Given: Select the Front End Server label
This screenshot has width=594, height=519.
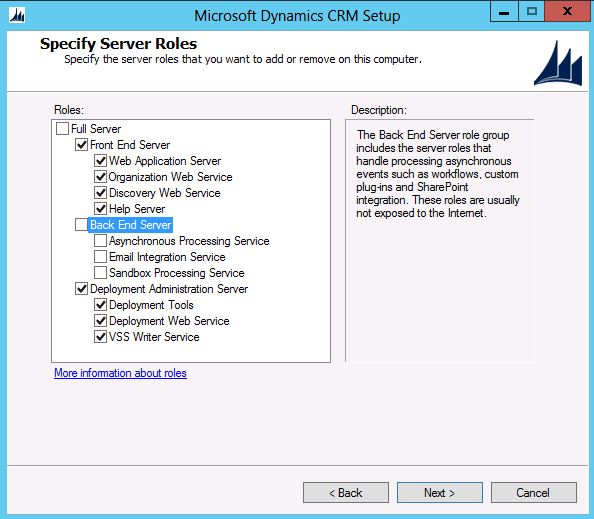Looking at the screenshot, I should point(130,145).
